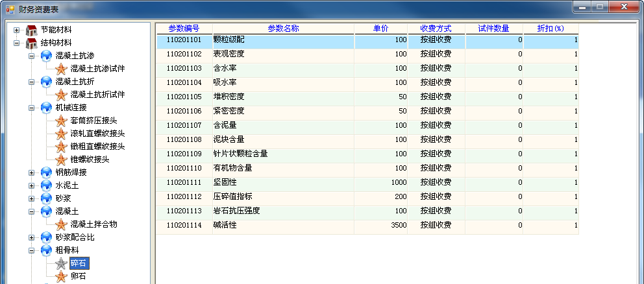Click the 参数名称 column header

click(x=282, y=29)
